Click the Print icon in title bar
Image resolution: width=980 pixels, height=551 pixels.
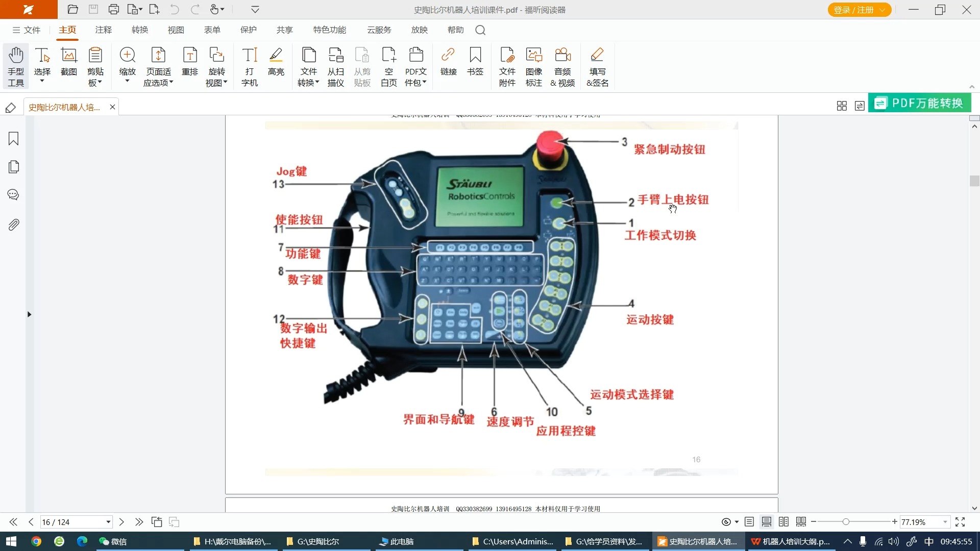(114, 9)
